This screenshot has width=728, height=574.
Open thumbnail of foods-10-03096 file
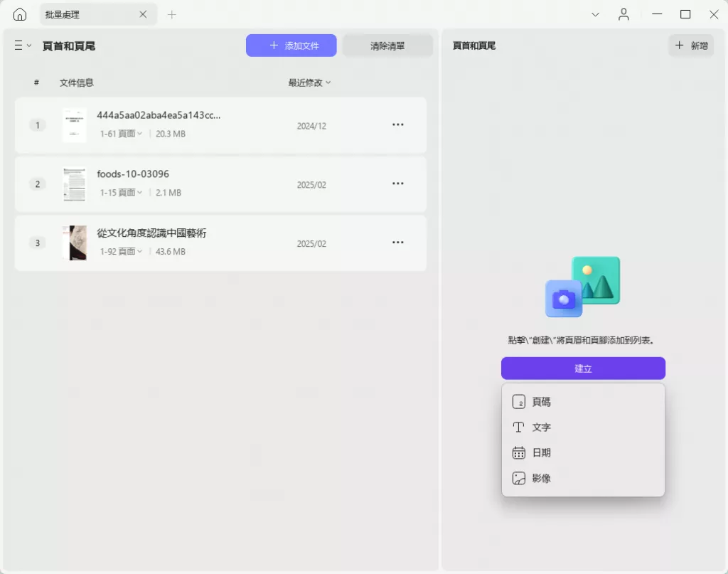point(74,184)
